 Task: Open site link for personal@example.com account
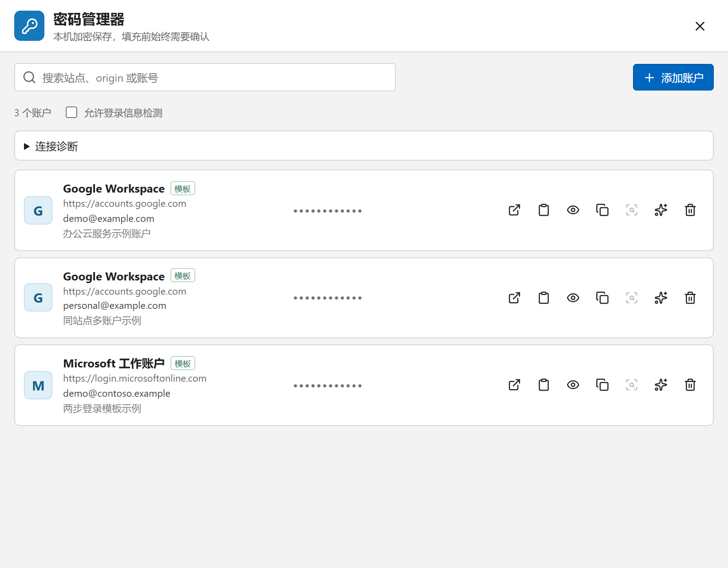(x=514, y=298)
